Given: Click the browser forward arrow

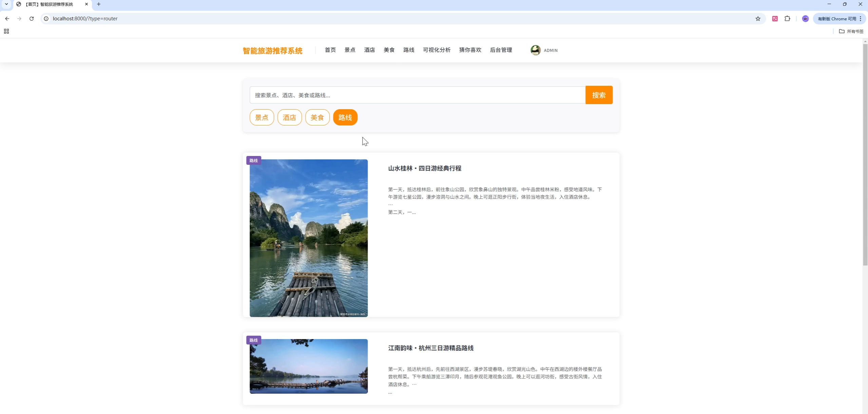Looking at the screenshot, I should [19, 19].
